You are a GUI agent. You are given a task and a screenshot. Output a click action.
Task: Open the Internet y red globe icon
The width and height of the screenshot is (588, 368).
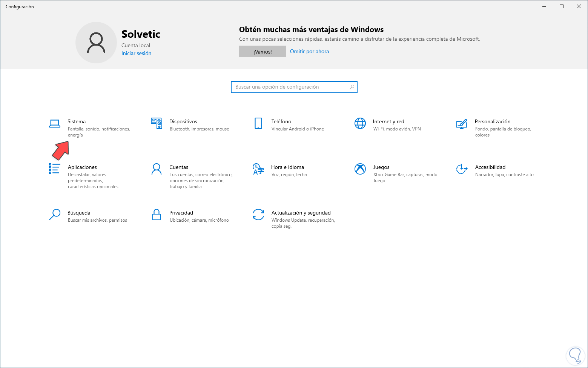(x=360, y=123)
